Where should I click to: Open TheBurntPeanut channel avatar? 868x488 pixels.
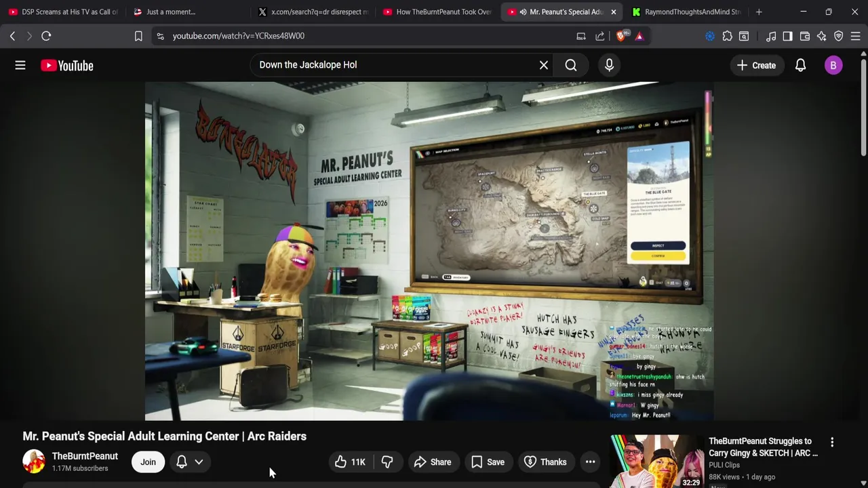pos(34,462)
